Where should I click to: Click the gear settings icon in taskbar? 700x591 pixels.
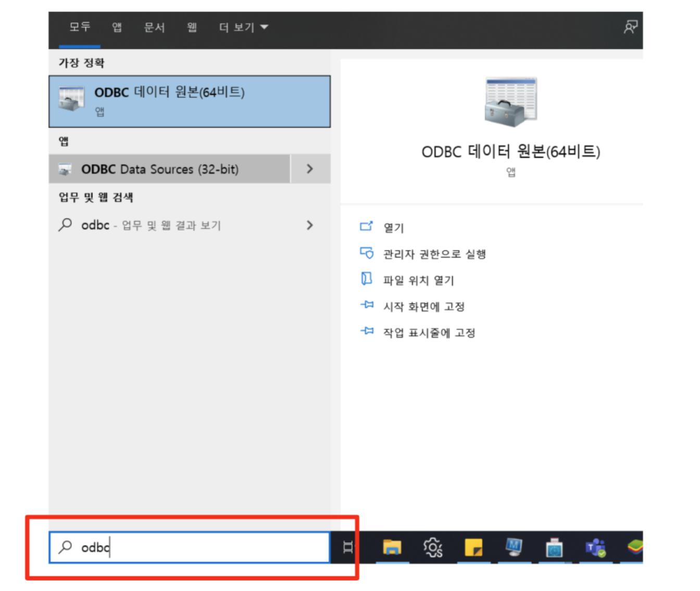click(433, 548)
